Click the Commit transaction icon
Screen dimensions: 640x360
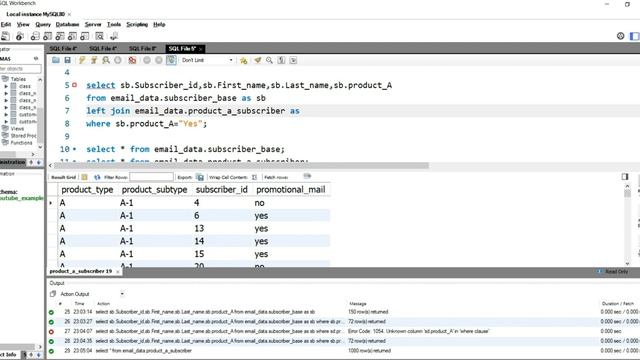pos(147,60)
